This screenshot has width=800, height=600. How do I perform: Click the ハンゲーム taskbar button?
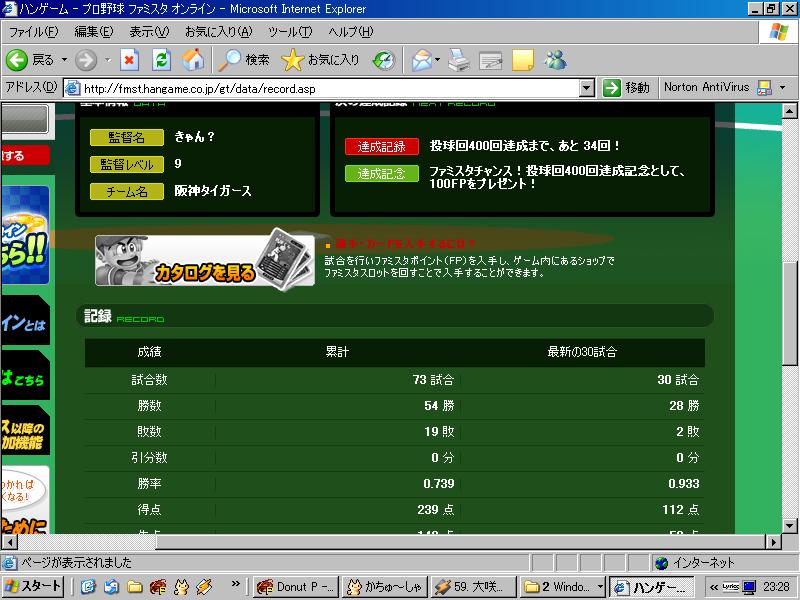pyautogui.click(x=652, y=587)
